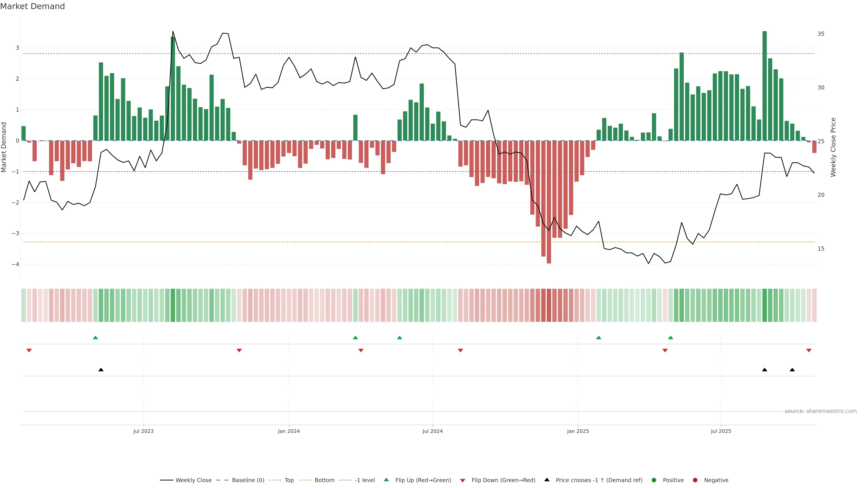Click the Market Demand chart title
Viewport: 868px width, 488px height.
point(32,6)
